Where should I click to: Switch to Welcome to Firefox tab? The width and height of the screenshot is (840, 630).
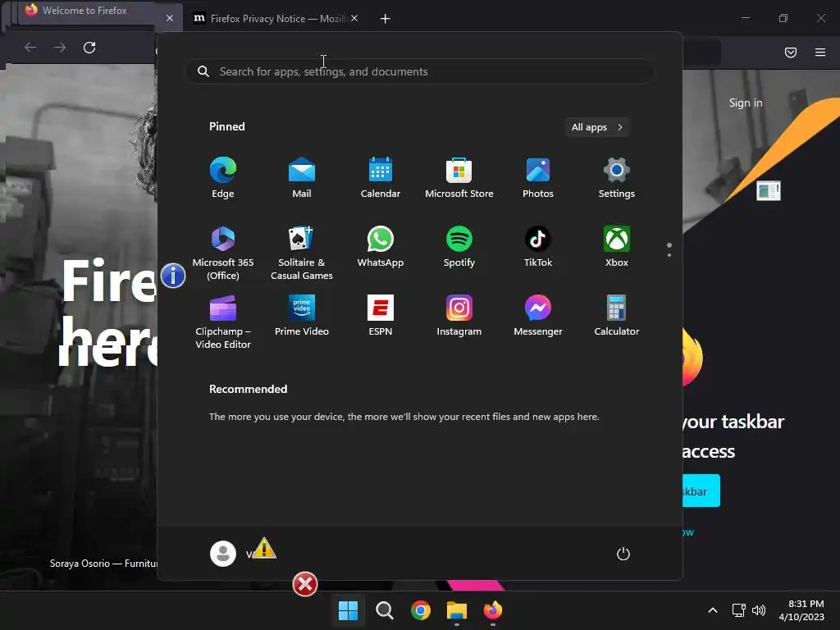tap(84, 11)
